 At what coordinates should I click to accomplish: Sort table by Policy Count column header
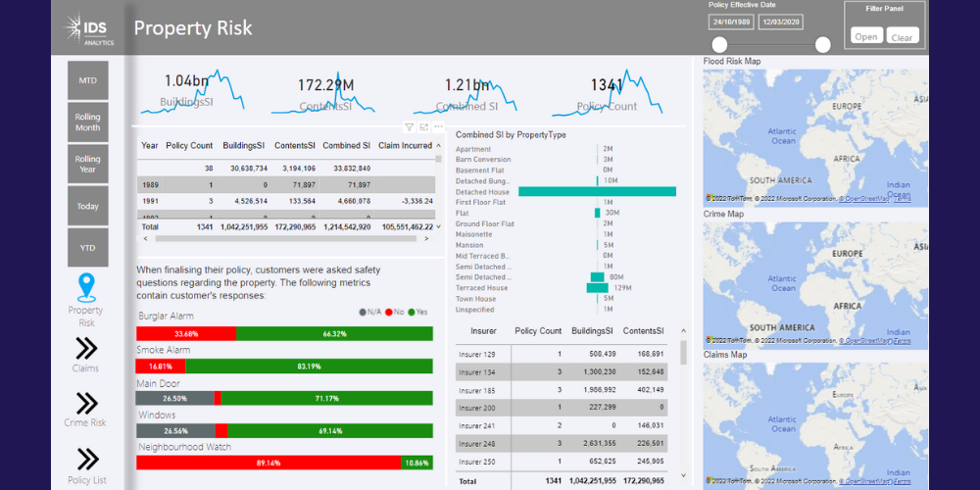tap(189, 145)
